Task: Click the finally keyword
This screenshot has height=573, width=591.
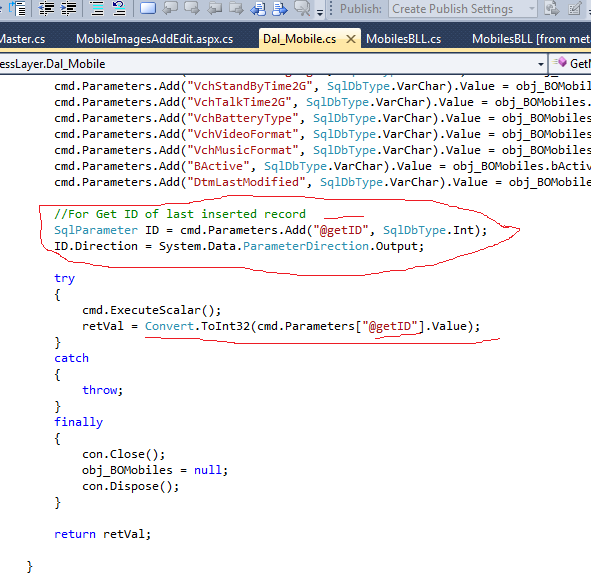Action: [78, 422]
